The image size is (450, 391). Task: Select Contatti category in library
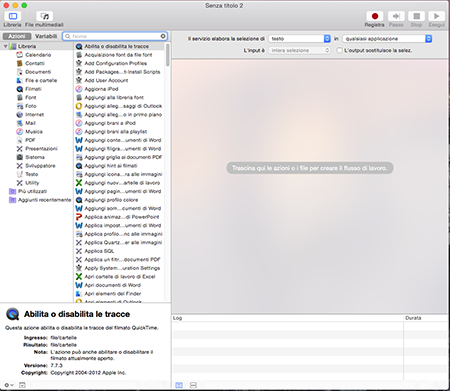(35, 63)
